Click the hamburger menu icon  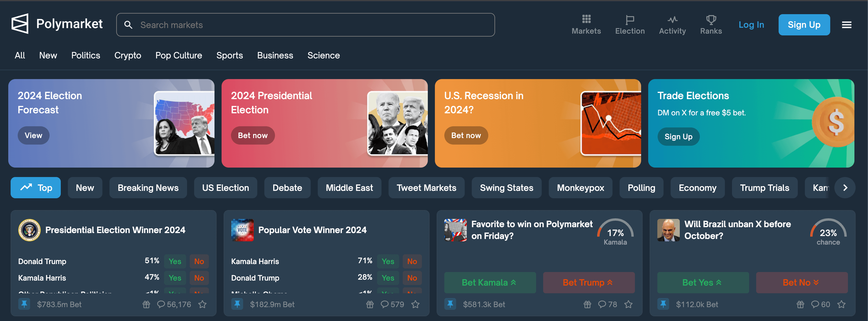(x=847, y=25)
